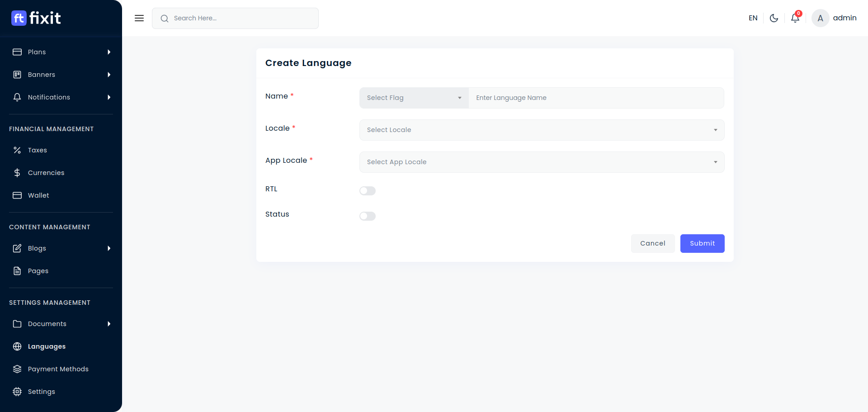The width and height of the screenshot is (868, 412).
Task: Toggle the hamburger sidebar menu
Action: point(139,18)
